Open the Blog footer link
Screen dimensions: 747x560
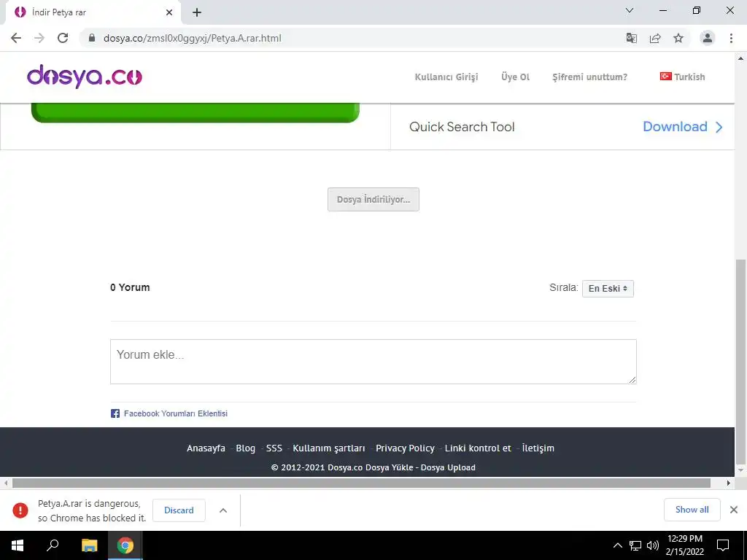point(245,448)
